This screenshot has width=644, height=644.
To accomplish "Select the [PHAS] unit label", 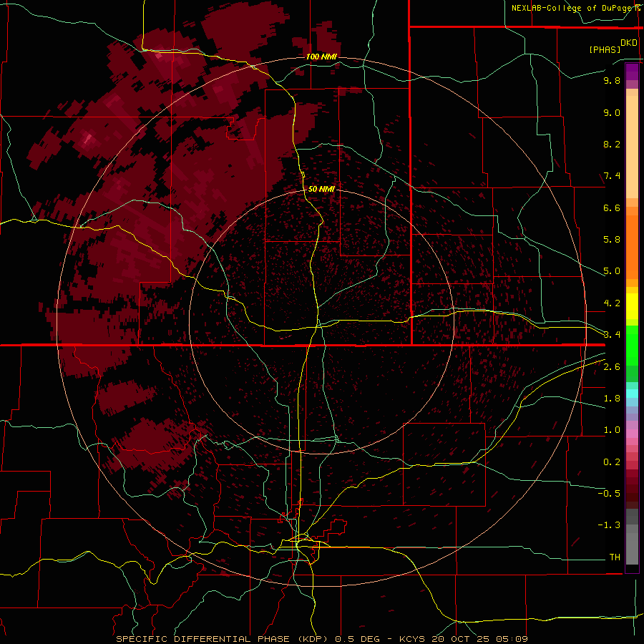I will pos(605,49).
